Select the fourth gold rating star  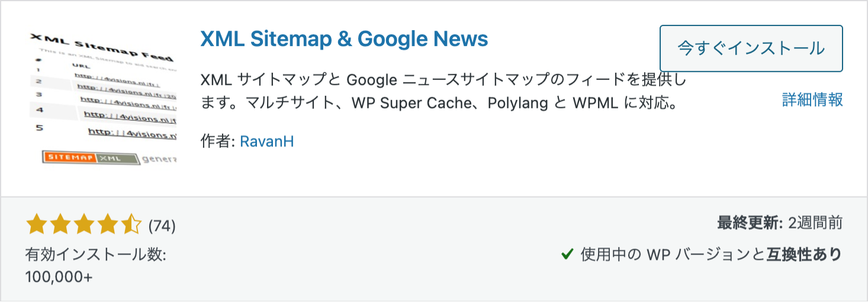click(108, 225)
